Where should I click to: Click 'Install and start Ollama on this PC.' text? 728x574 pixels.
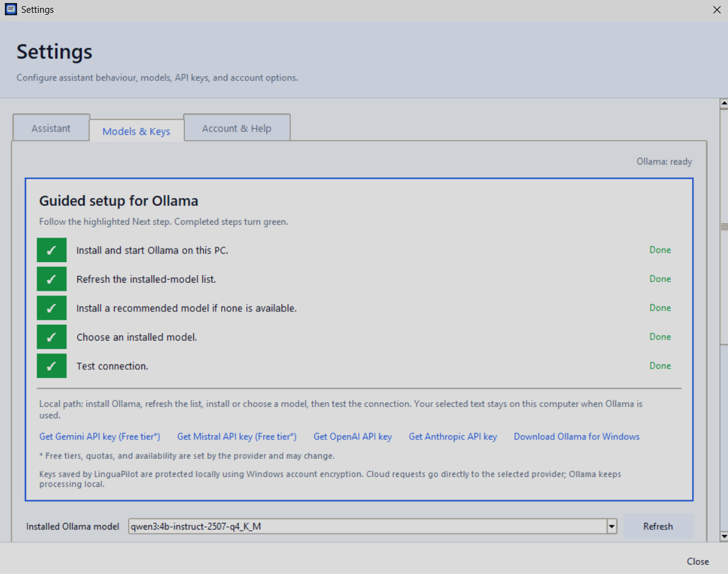(x=152, y=250)
